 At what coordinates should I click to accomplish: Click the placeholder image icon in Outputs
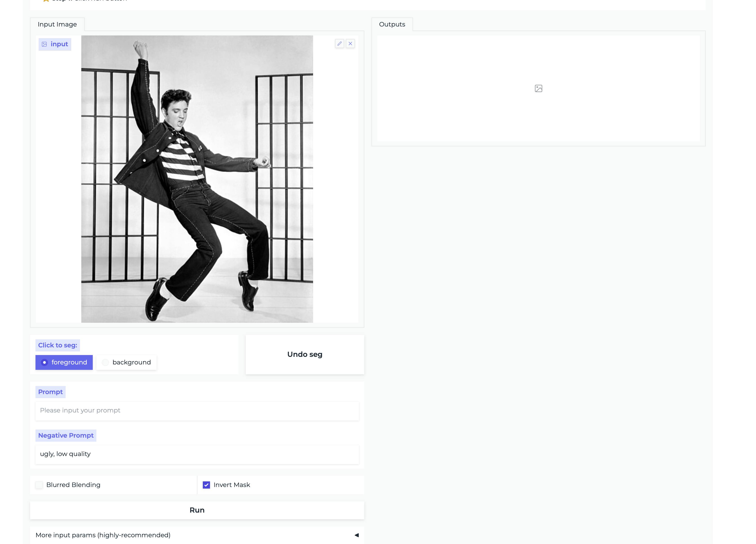[538, 89]
